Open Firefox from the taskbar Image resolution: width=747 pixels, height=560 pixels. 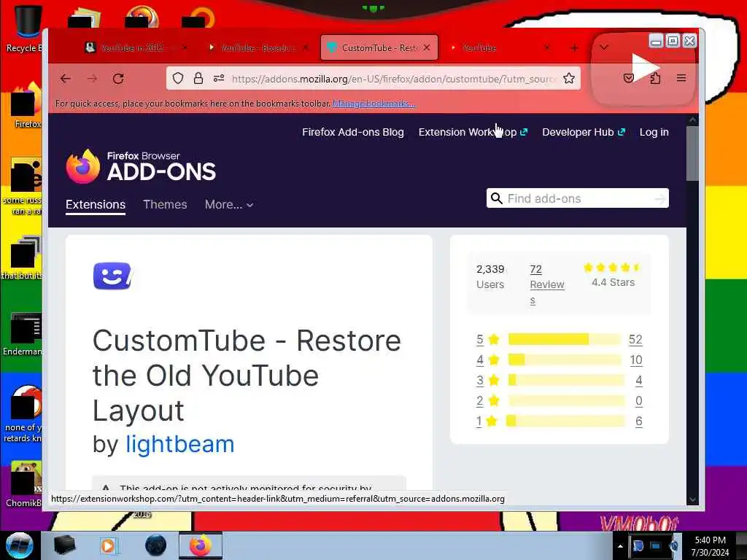coord(200,545)
